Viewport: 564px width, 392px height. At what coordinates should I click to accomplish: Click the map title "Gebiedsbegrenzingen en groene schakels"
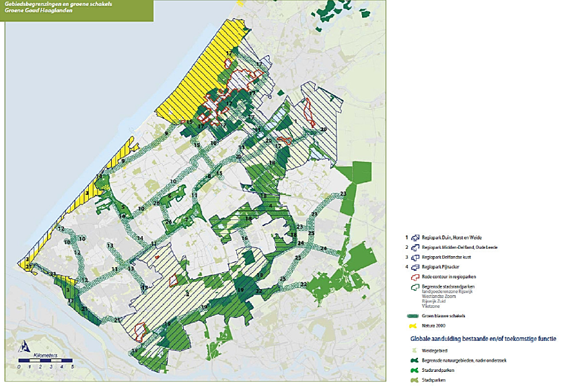[59, 4]
